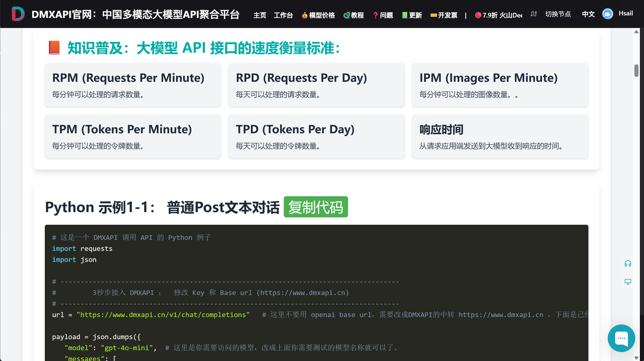Click the 知识普及 section heading
This screenshot has width=644, height=361.
204,48
